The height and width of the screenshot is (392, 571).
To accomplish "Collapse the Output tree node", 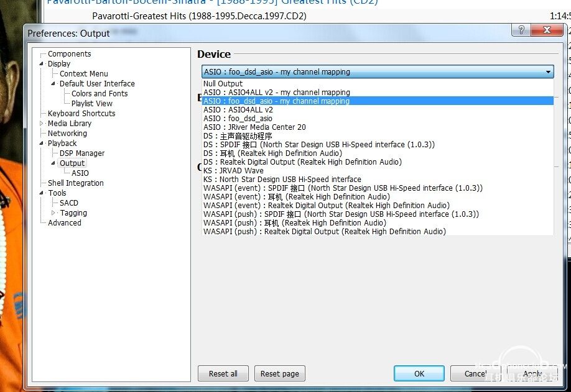I will tap(53, 163).
